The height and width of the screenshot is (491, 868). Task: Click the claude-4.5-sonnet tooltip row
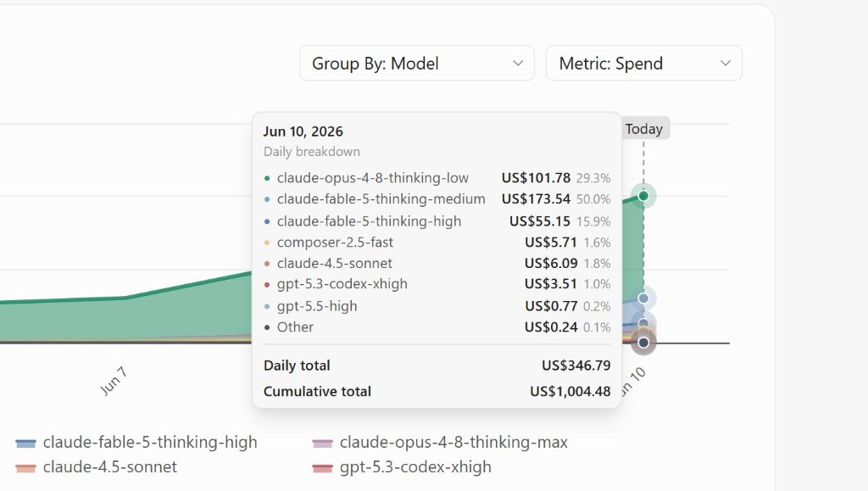(x=437, y=264)
